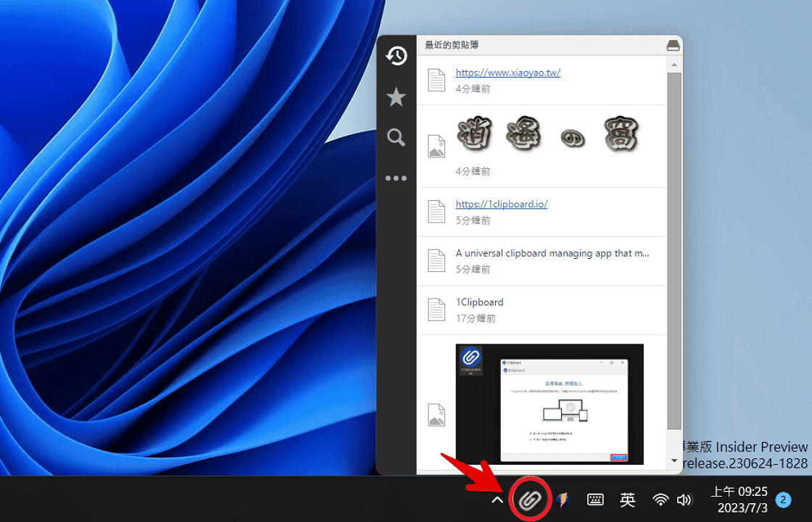The height and width of the screenshot is (522, 812).
Task: Click the image icon beside the calligraphy clip
Action: tap(436, 146)
